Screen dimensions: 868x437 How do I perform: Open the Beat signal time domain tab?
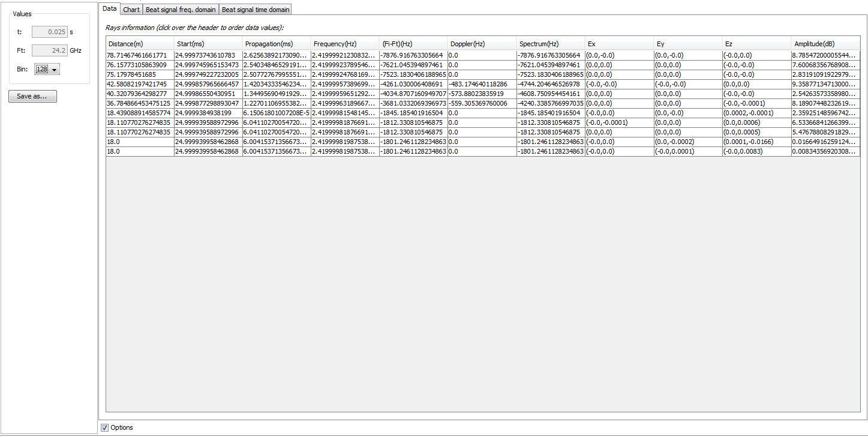click(x=256, y=10)
